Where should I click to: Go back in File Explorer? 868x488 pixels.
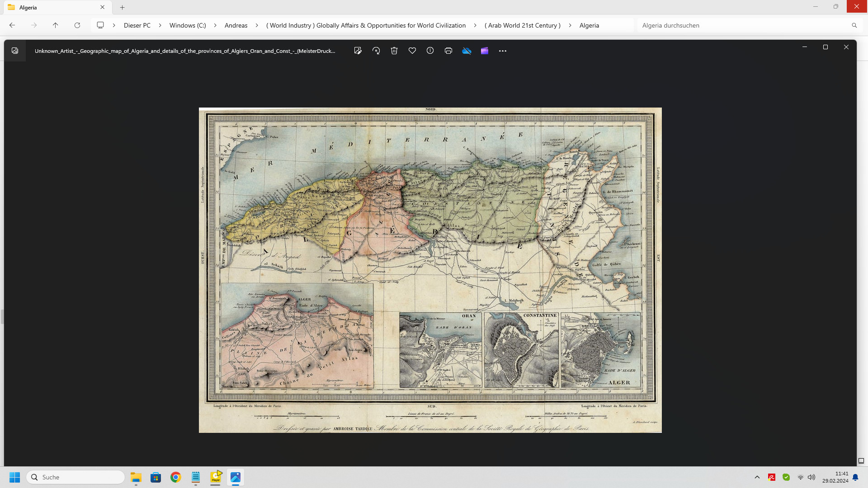(12, 25)
